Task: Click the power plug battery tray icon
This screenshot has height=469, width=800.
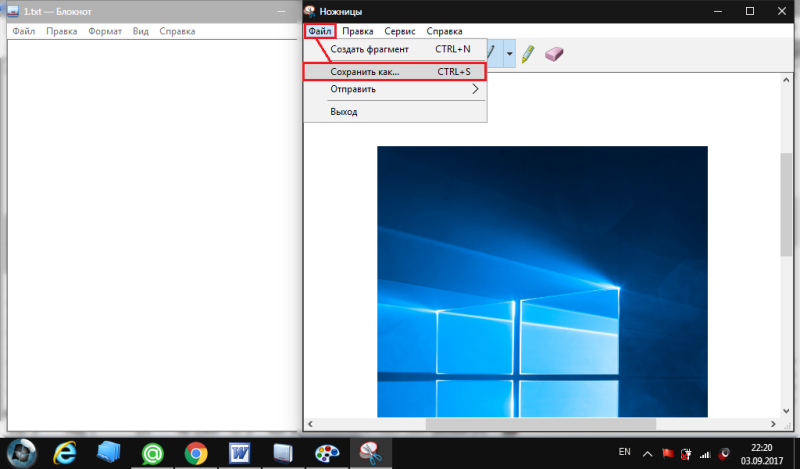Action: point(686,453)
